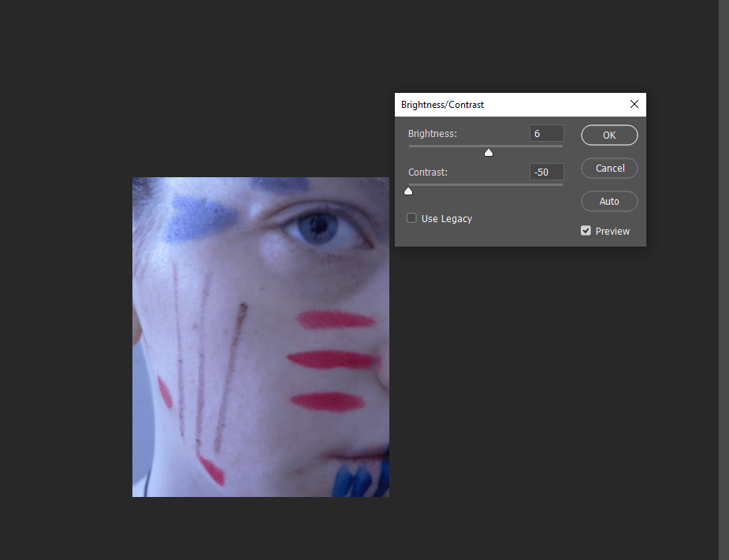
Task: Click the Brightness label text
Action: coord(432,134)
